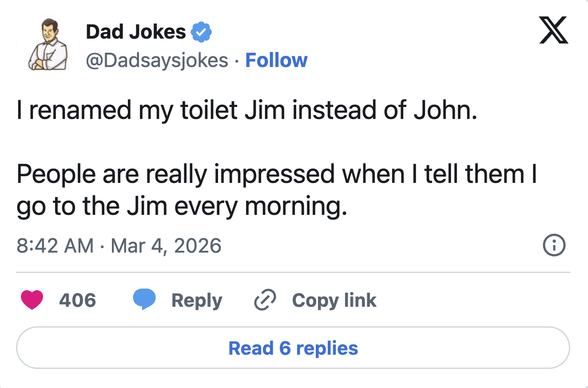
Task: Expand the replies with Read 6 replies
Action: 293,348
